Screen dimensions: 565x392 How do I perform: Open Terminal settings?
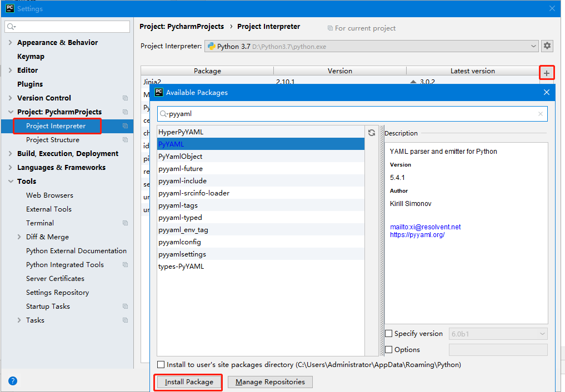click(39, 223)
